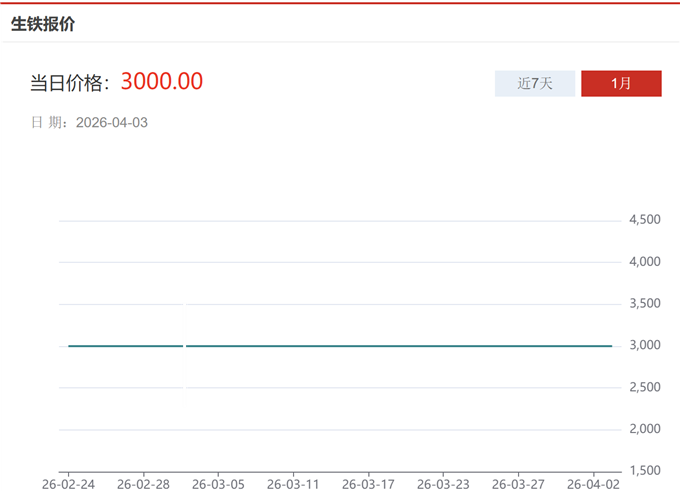
Task: Click the 26-02-24 x-axis date label
Action: (69, 484)
